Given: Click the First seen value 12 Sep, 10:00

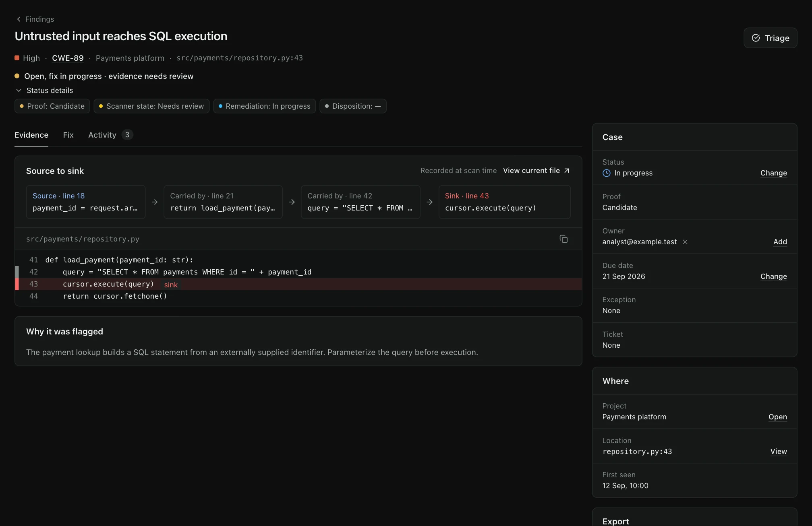Looking at the screenshot, I should [x=625, y=486].
